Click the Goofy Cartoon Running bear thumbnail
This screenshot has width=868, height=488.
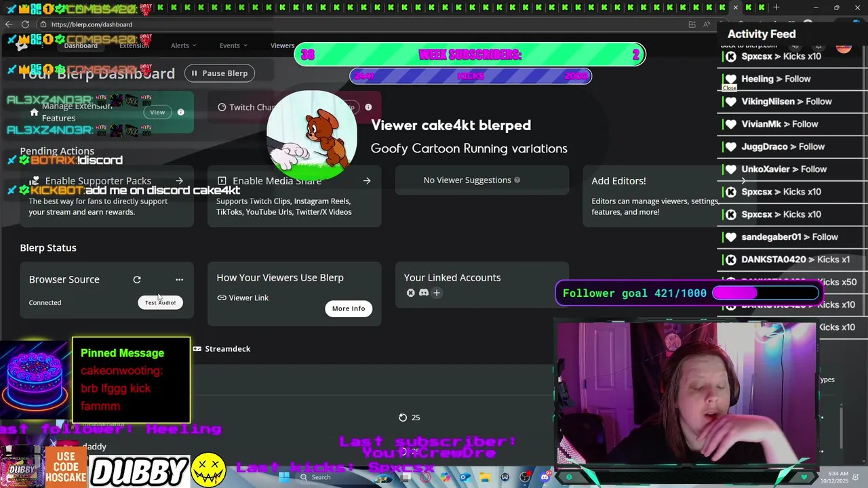coord(312,136)
